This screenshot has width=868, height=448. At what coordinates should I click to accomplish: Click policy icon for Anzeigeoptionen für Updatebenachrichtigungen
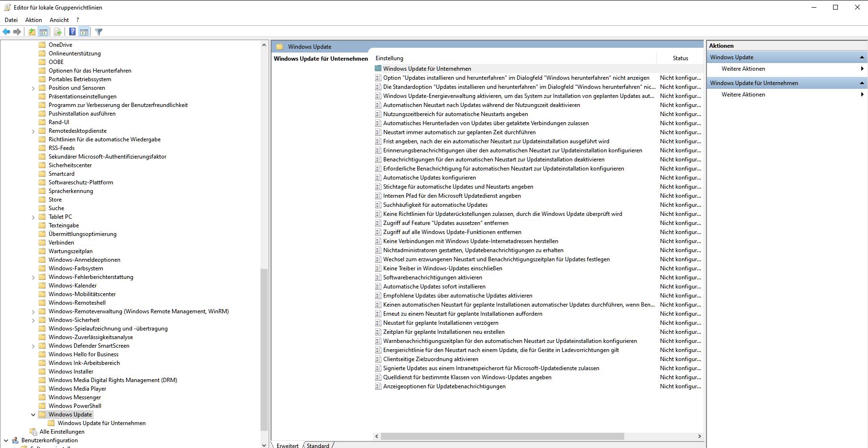pos(378,386)
